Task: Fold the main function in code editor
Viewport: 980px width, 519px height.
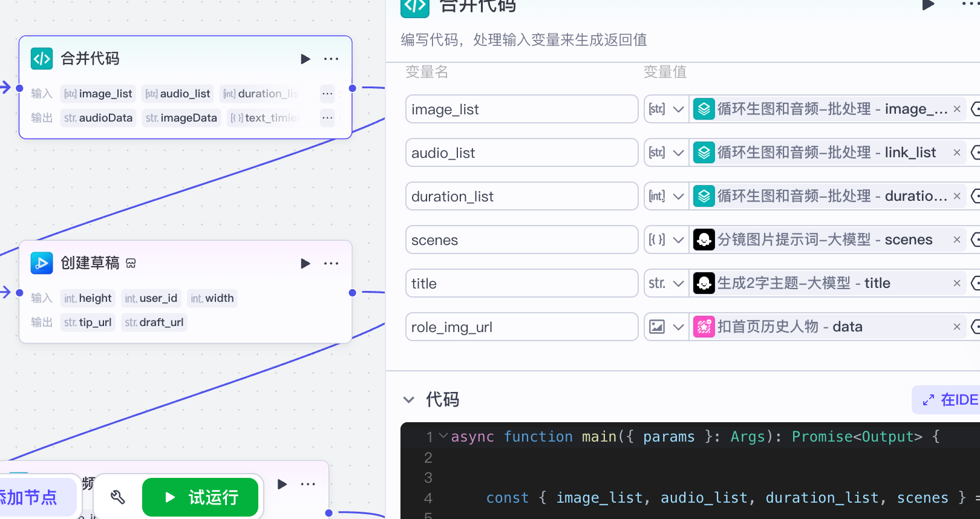Action: click(443, 436)
